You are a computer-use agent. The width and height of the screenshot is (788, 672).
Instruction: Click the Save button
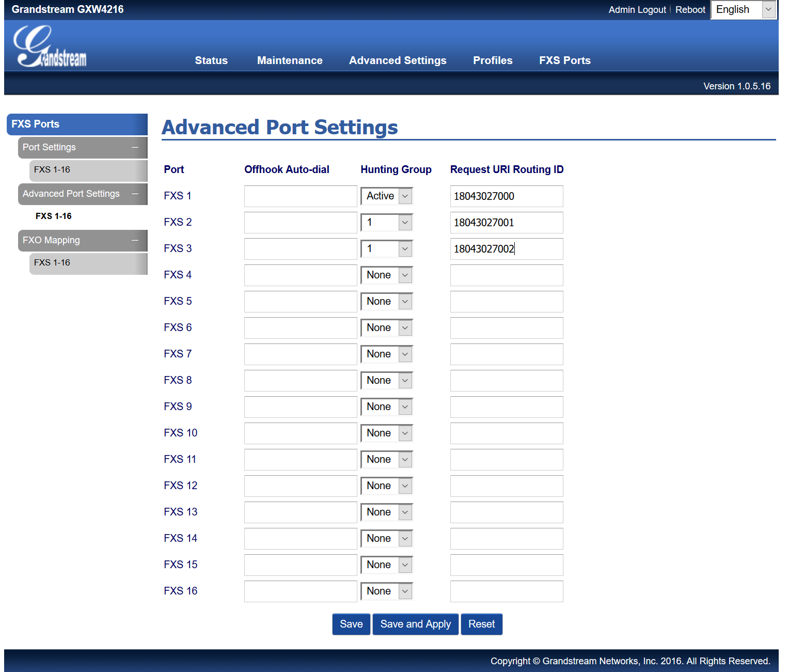(351, 624)
